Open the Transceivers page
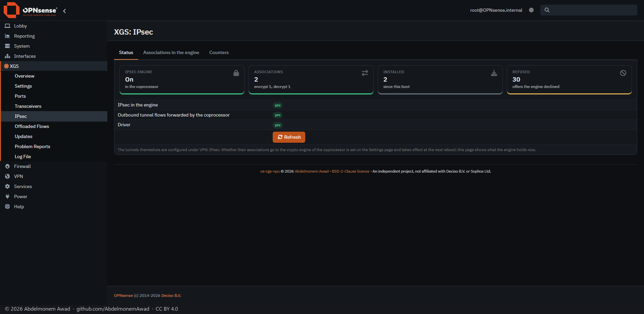644x314 pixels. 28,106
